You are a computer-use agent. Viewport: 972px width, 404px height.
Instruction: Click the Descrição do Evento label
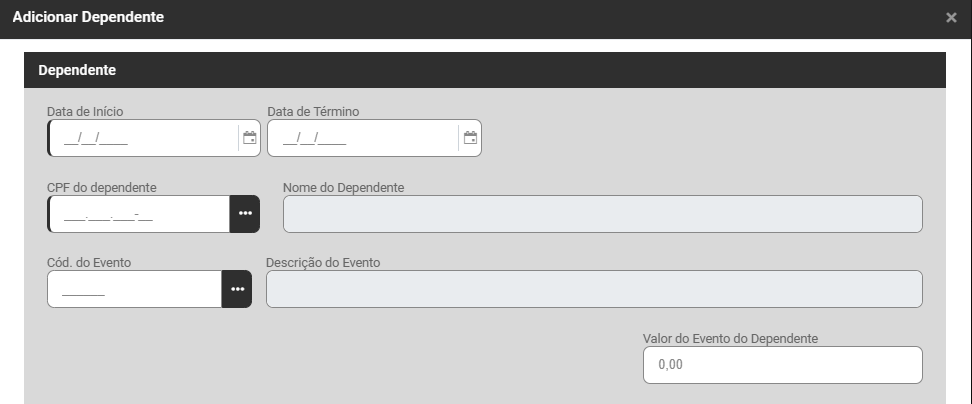(323, 263)
